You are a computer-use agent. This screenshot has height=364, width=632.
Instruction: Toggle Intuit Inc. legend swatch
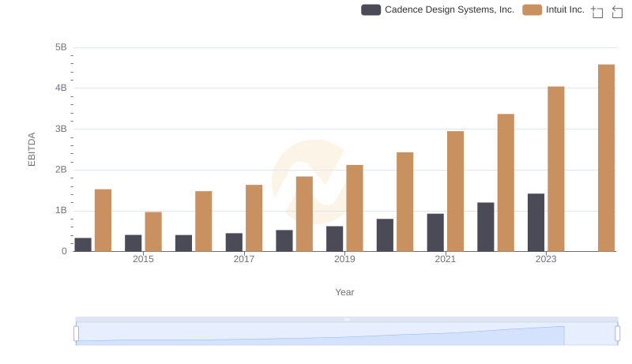532,9
